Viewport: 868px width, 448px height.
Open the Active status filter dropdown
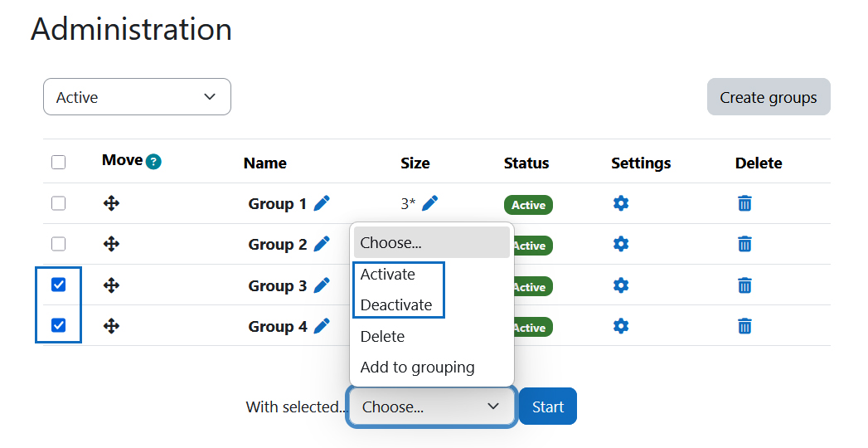137,97
